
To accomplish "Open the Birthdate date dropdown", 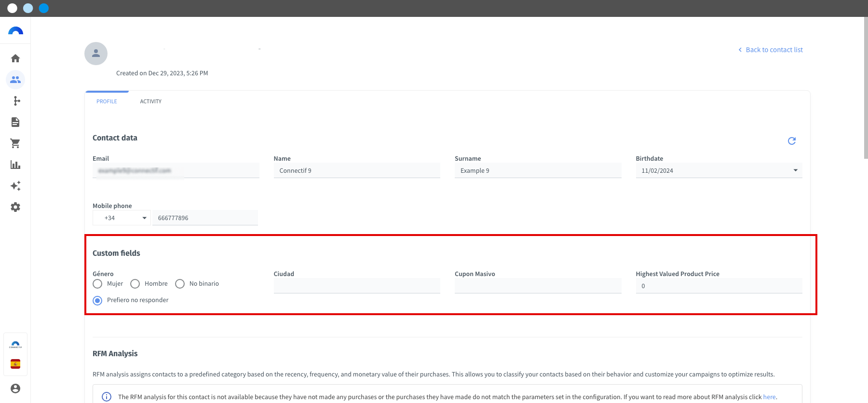I will tap(719, 170).
